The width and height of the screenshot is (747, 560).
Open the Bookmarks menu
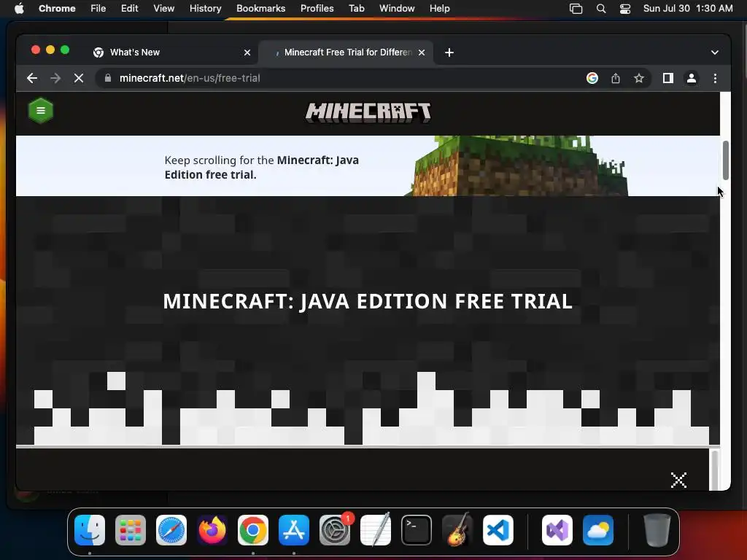pyautogui.click(x=260, y=9)
